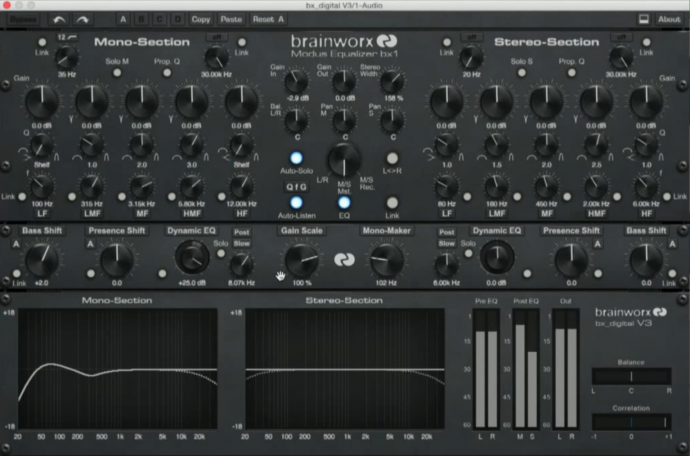The width and height of the screenshot is (690, 456).
Task: Click the Mono-Section 12 dB filter slope icon
Action: click(67, 37)
